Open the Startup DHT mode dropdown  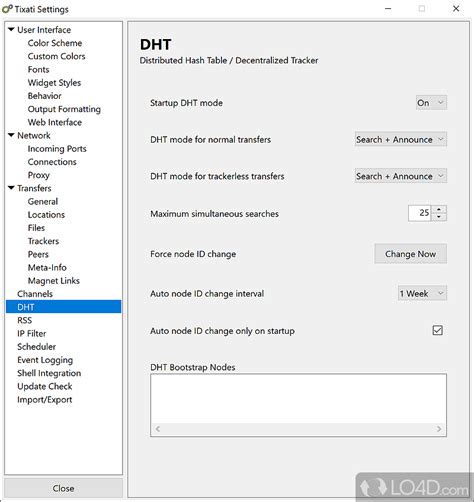[x=431, y=103]
